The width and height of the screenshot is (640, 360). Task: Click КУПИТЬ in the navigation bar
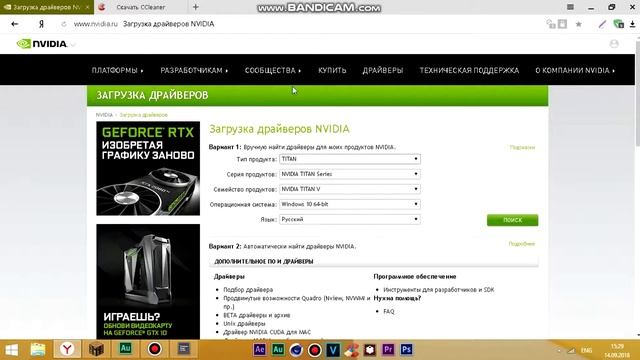[x=332, y=70]
